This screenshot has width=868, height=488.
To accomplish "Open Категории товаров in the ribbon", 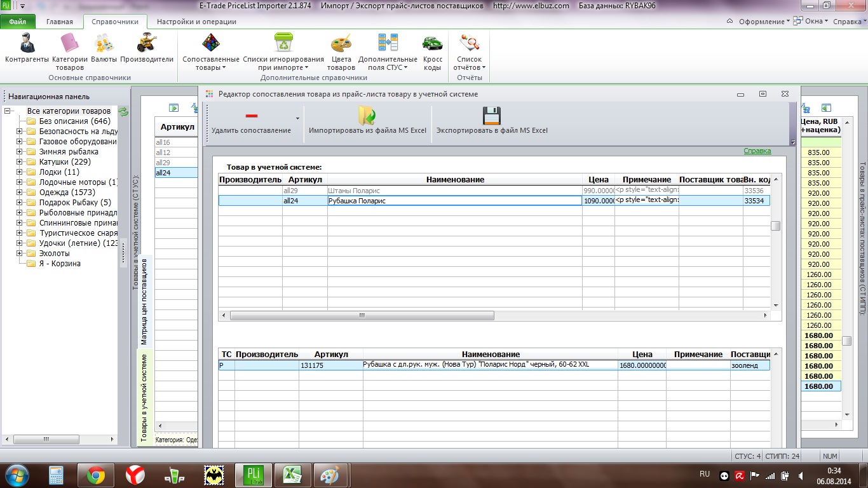I will tap(69, 52).
